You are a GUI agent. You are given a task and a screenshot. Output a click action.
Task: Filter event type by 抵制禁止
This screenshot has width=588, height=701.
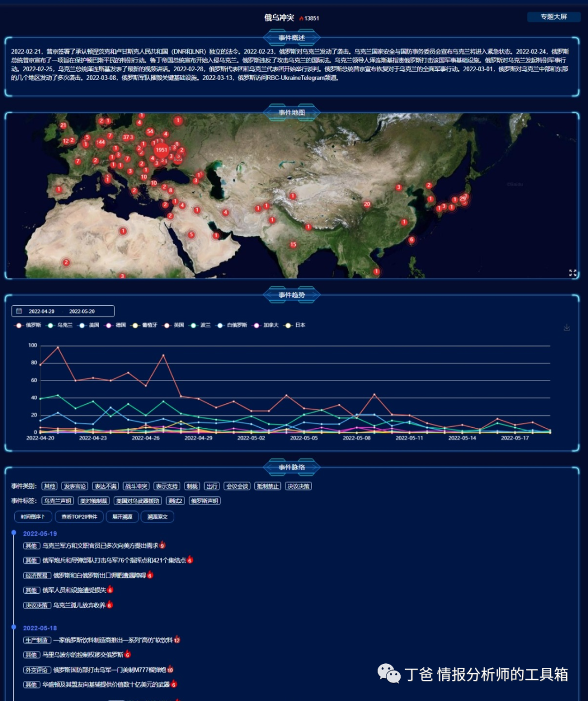coord(268,486)
